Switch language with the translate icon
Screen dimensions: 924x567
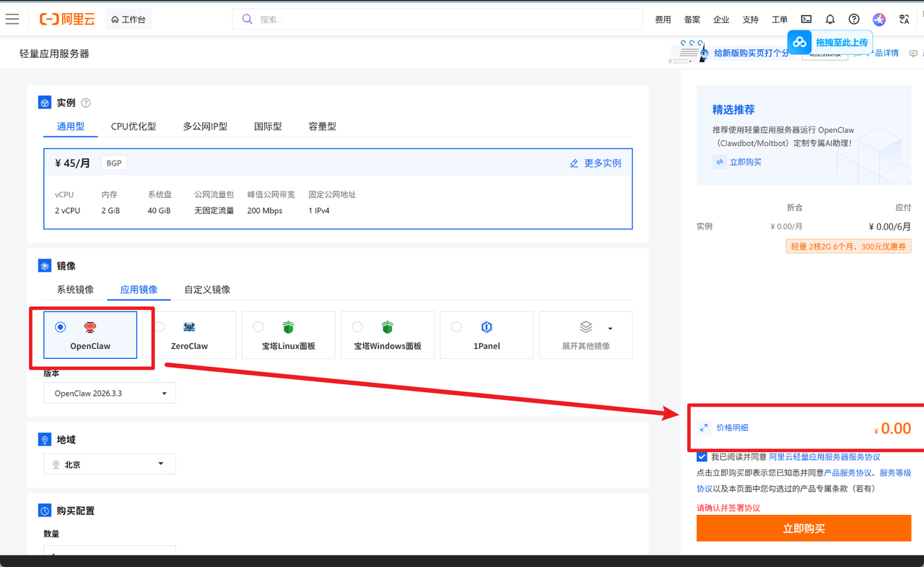[905, 20]
